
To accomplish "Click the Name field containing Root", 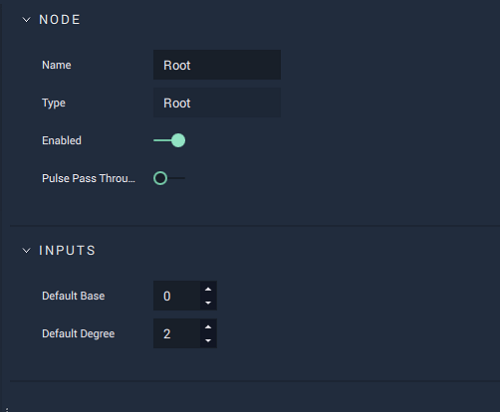I will (217, 65).
